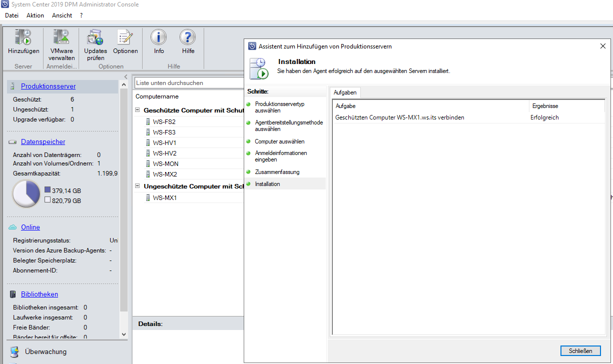Open the Ansicht menu
Image resolution: width=613 pixels, height=364 pixels.
coord(62,15)
